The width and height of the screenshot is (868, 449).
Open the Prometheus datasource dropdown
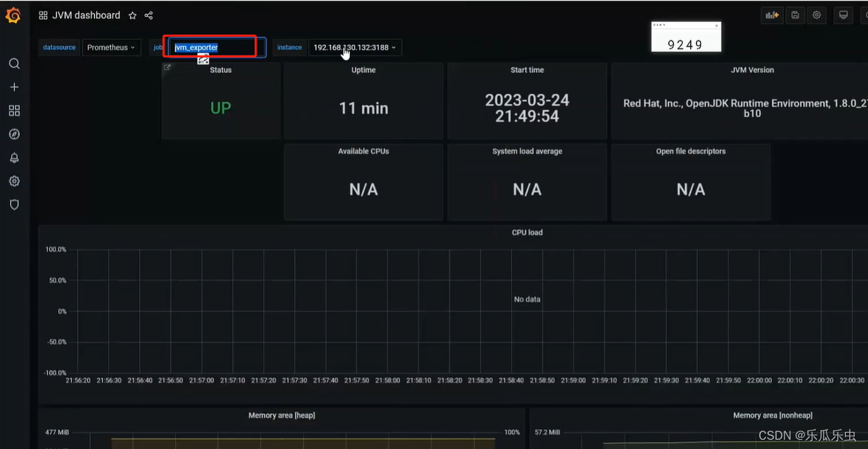click(x=111, y=48)
